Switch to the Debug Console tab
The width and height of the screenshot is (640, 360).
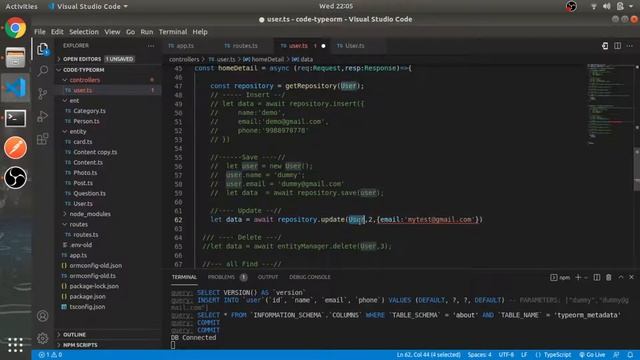point(310,277)
